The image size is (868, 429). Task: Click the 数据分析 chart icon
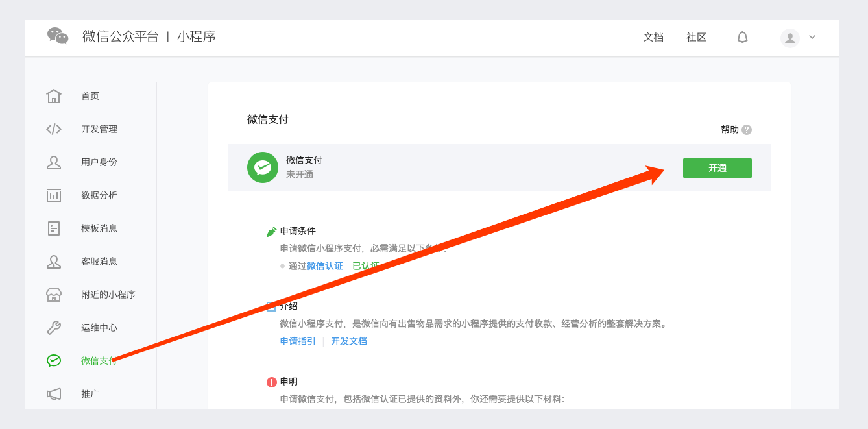click(x=54, y=195)
